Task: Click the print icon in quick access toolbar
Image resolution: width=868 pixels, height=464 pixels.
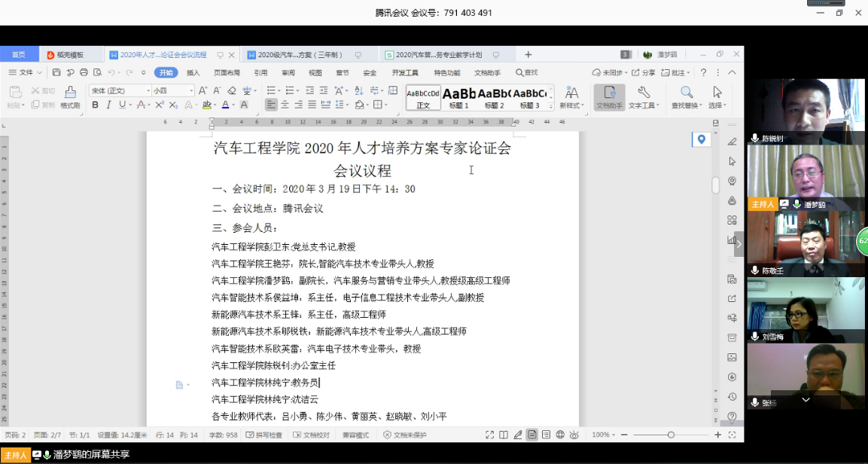Action: coord(84,72)
